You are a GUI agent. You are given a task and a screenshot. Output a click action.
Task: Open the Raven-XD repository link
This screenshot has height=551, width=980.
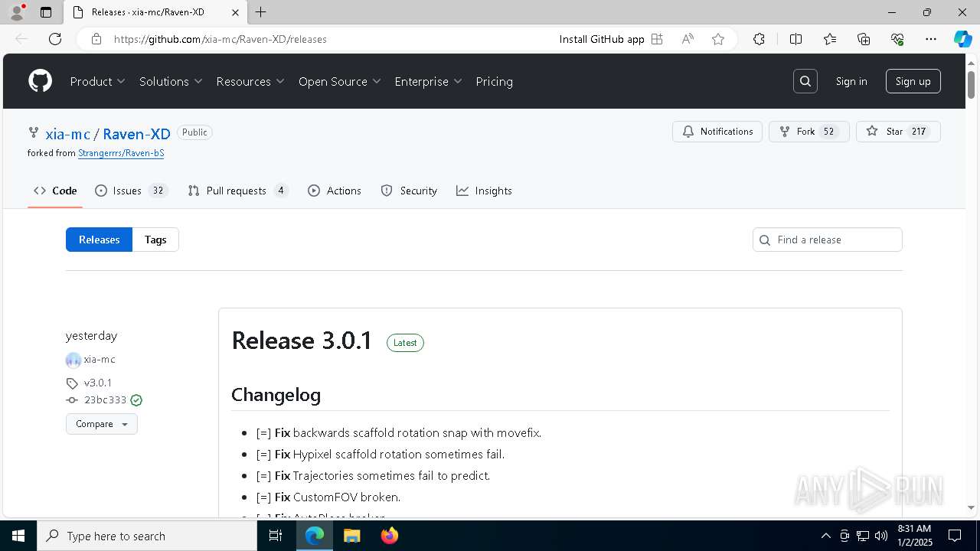[136, 134]
